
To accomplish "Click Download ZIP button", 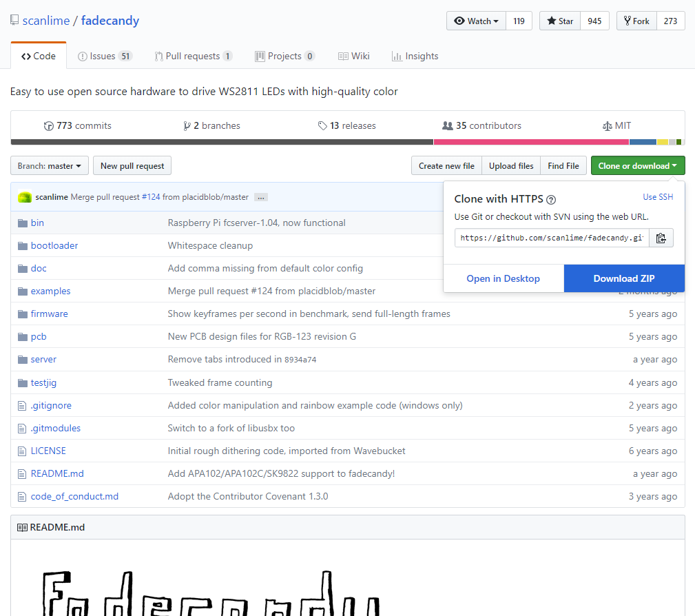I will [x=624, y=278].
